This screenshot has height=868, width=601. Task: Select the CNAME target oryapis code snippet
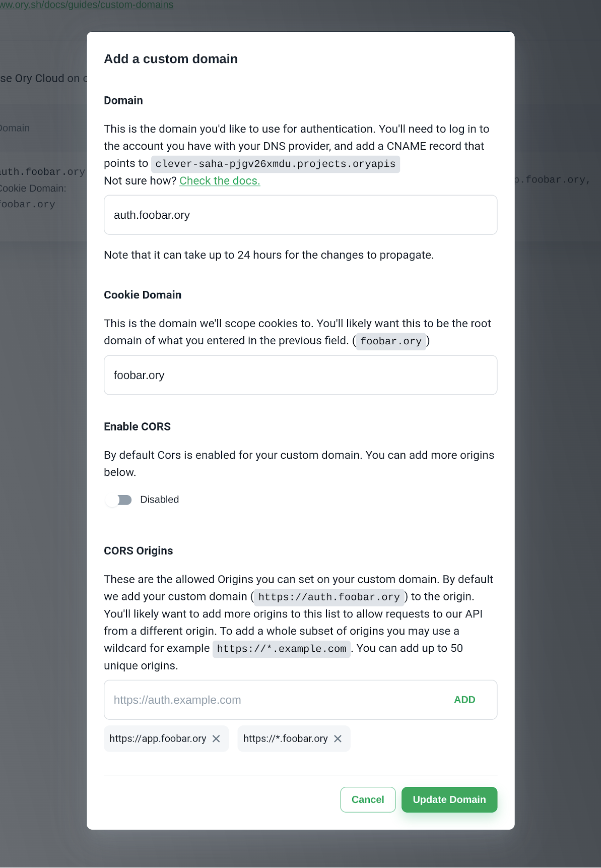pyautogui.click(x=276, y=164)
